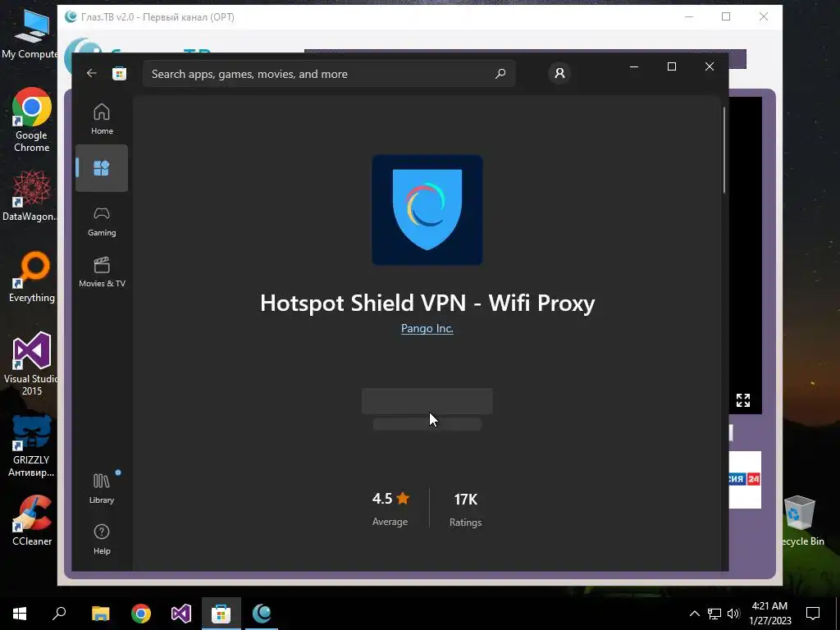The image size is (840, 630).
Task: Close the Microsoft Store window
Action: [710, 66]
